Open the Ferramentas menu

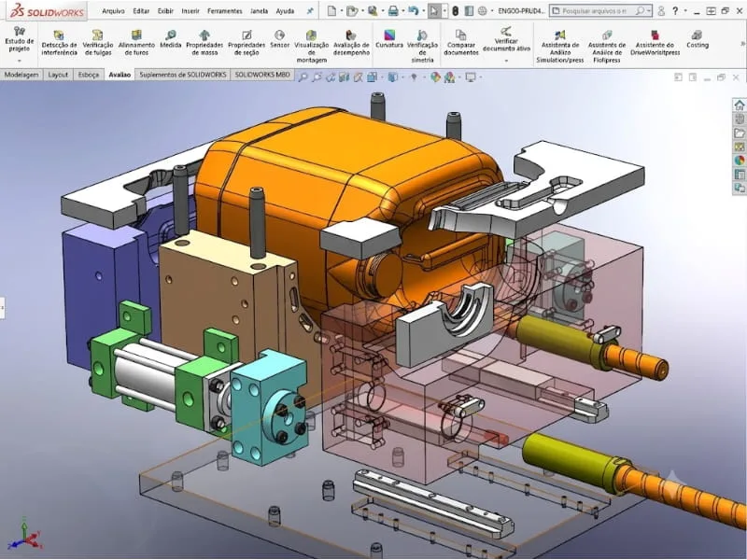pyautogui.click(x=225, y=11)
